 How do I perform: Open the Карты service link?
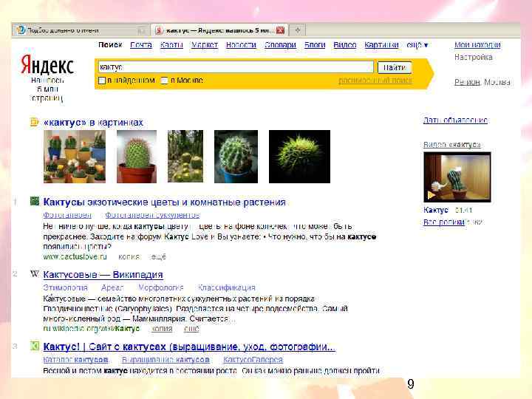(x=171, y=45)
